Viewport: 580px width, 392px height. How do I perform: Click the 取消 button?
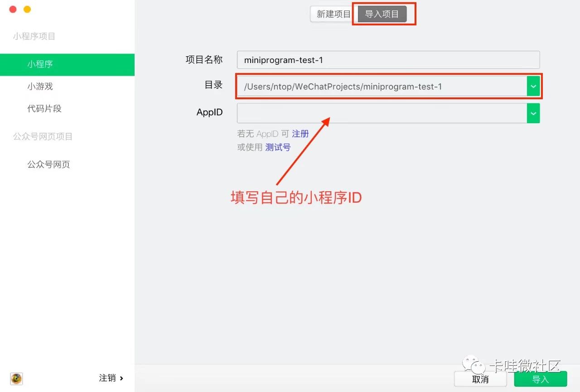[480, 379]
